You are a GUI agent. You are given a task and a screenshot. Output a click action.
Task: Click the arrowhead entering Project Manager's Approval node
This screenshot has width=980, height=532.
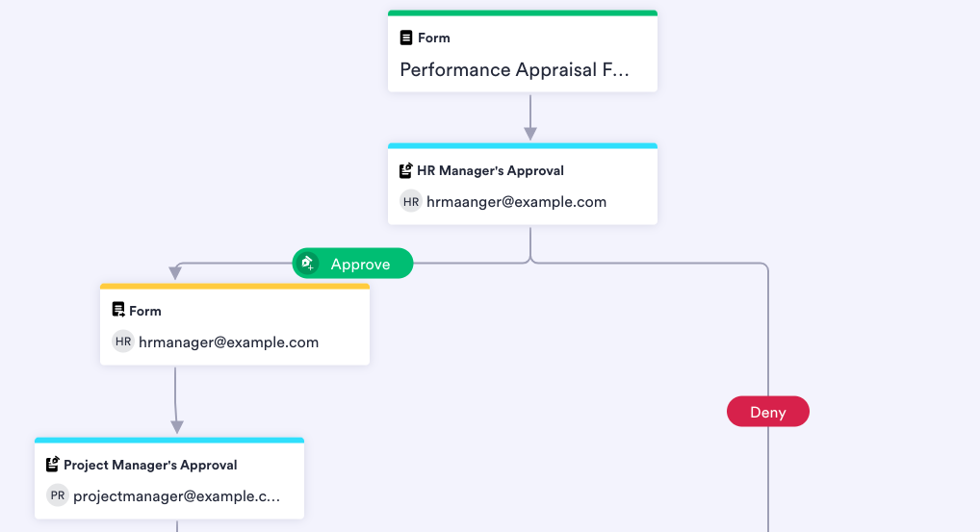(177, 427)
